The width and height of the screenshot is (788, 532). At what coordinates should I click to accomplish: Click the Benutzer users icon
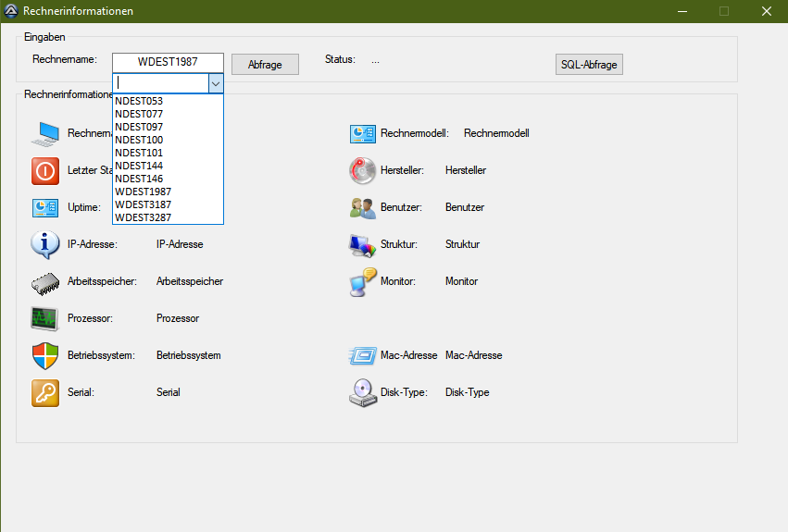tap(362, 207)
